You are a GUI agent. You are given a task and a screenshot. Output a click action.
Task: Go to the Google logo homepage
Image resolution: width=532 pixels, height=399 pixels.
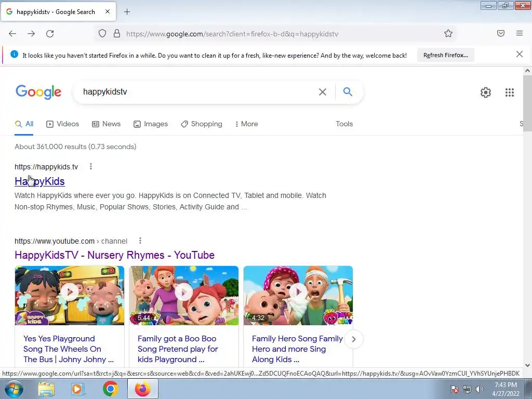38,92
